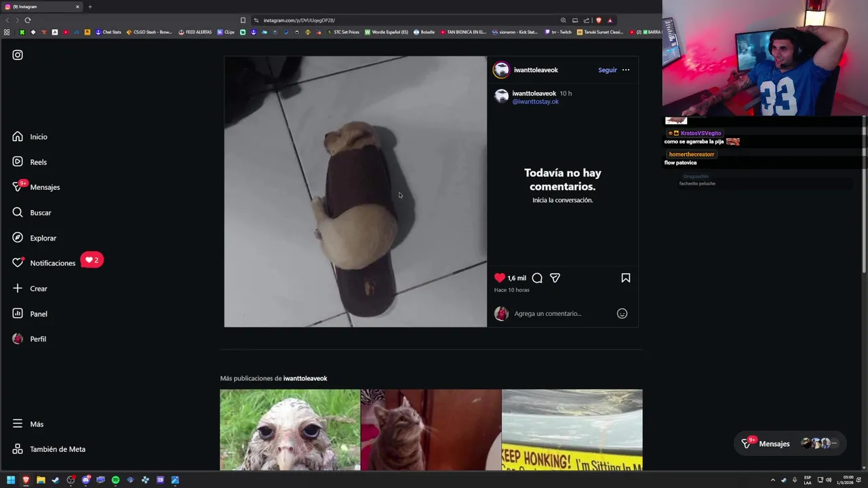Image resolution: width=868 pixels, height=488 pixels.
Task: Open the Wordle Español (ES) bookmark
Action: [387, 32]
